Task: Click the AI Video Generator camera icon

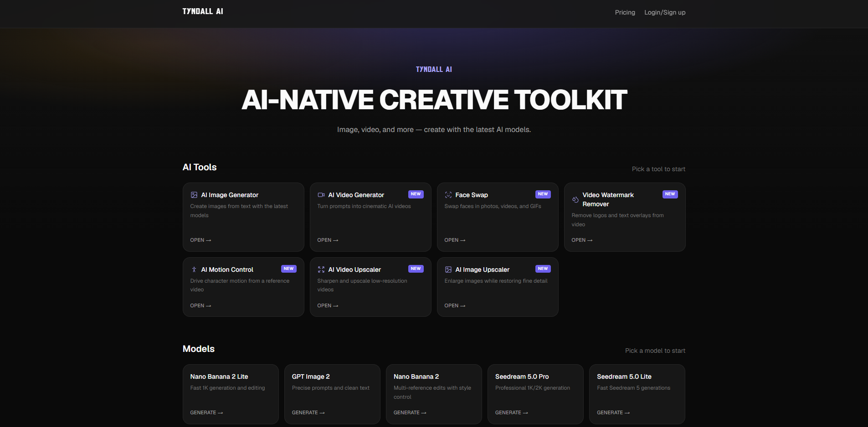Action: [x=321, y=195]
